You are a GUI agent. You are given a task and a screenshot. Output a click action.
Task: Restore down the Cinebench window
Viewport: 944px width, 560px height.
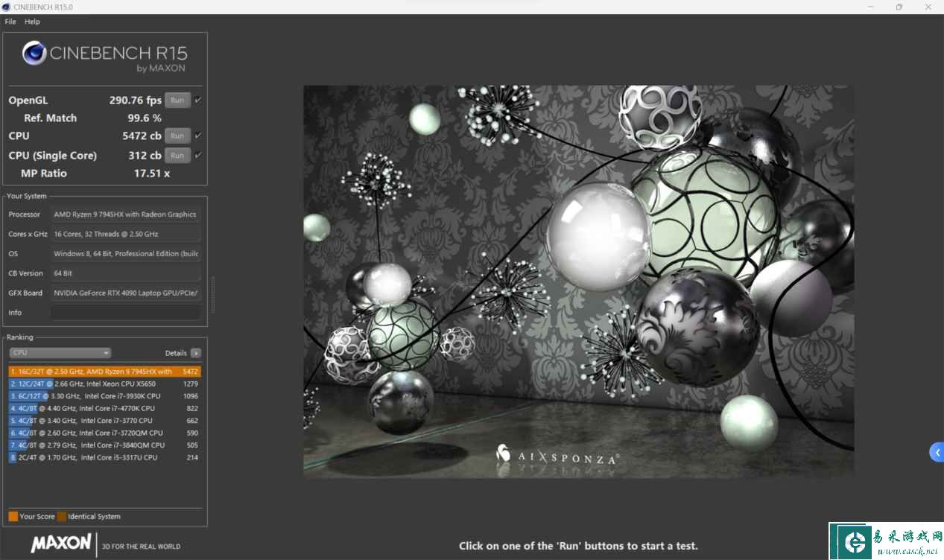click(x=899, y=7)
